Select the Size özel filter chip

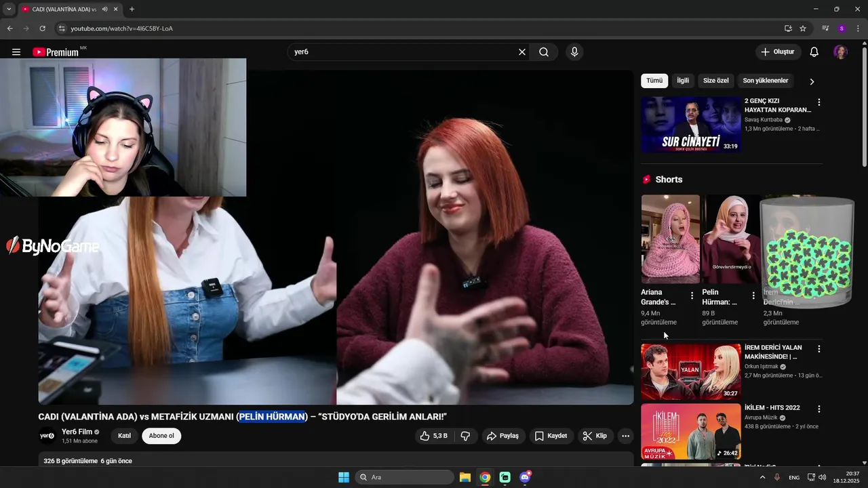[715, 81]
